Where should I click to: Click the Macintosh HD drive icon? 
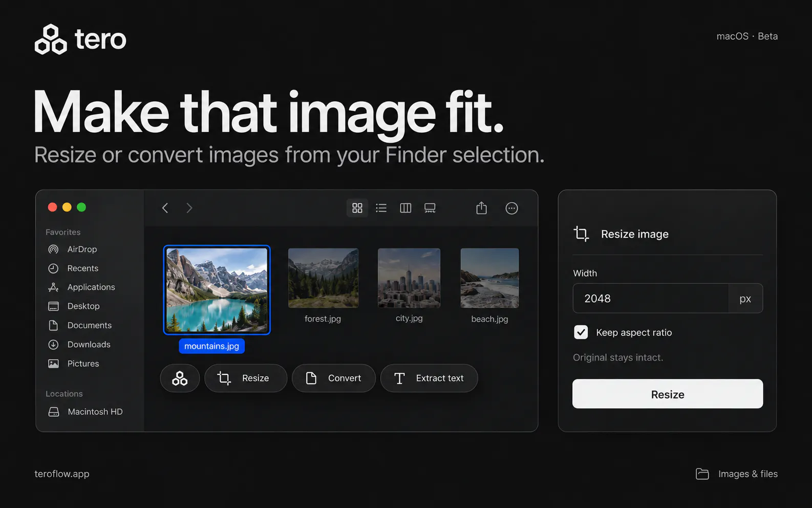[x=54, y=412]
